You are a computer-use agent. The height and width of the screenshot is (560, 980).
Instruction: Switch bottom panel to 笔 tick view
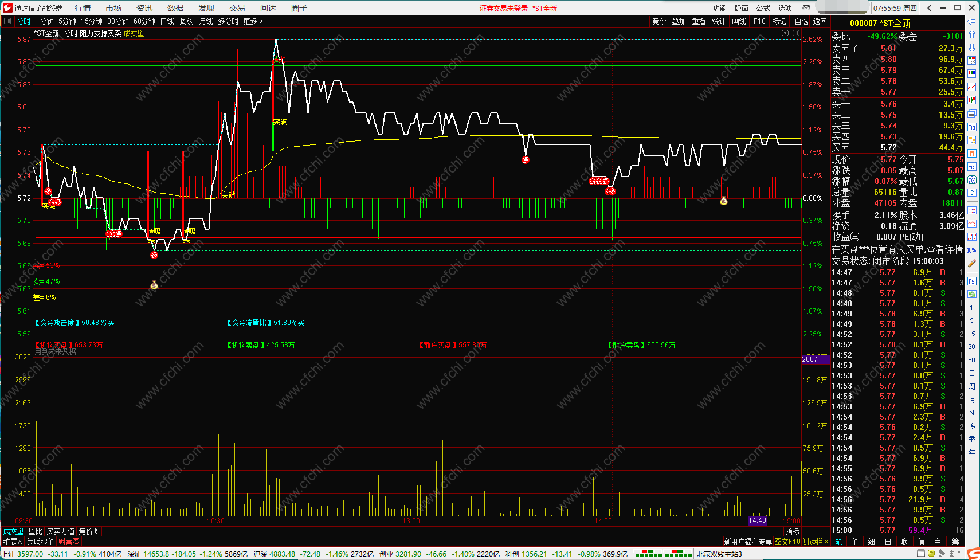click(x=838, y=542)
